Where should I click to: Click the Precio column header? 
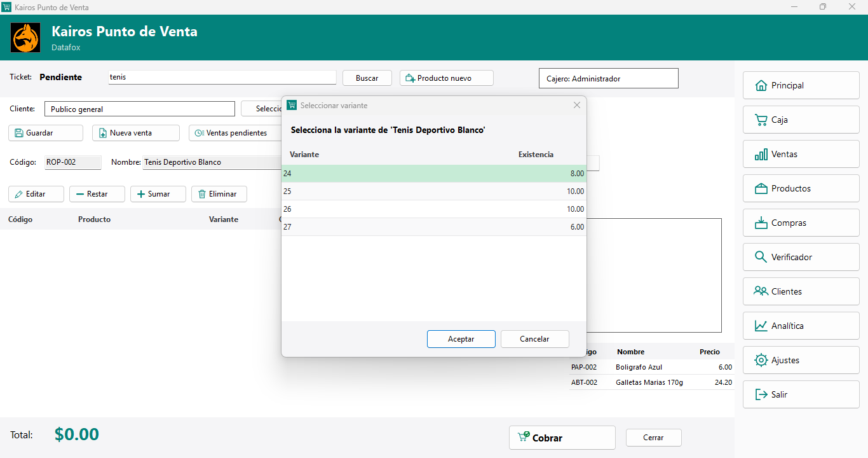click(x=710, y=352)
